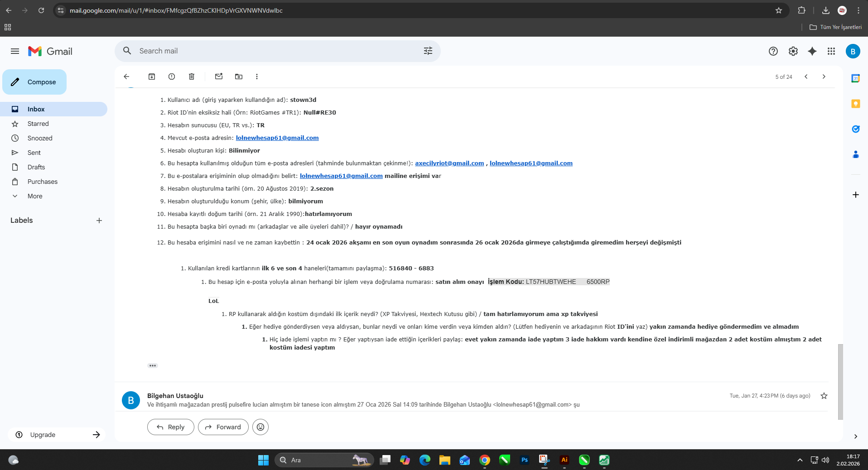Open the collapsed Bilgehan Ustaoğlu message
This screenshot has height=470, width=868.
coord(471,400)
